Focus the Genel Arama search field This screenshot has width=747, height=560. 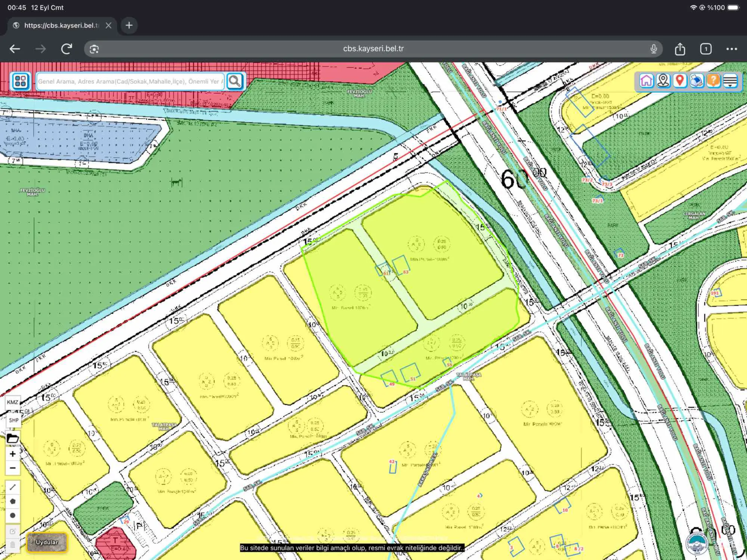click(130, 81)
